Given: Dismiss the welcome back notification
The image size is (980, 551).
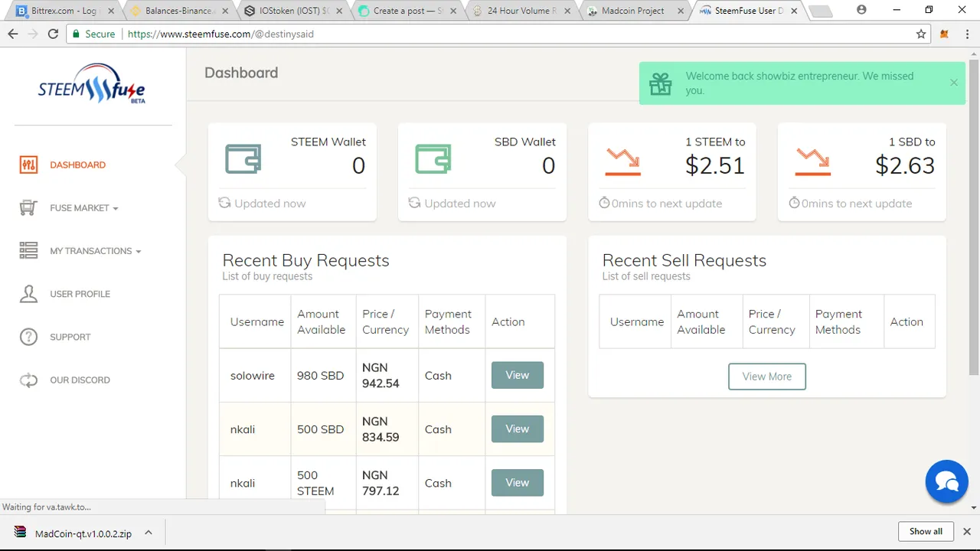Looking at the screenshot, I should point(953,83).
